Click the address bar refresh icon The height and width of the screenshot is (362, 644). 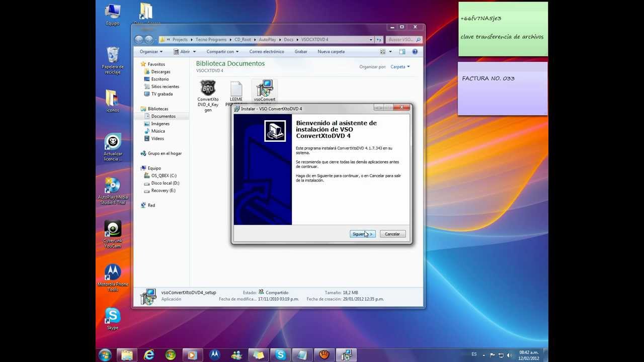pos(379,39)
